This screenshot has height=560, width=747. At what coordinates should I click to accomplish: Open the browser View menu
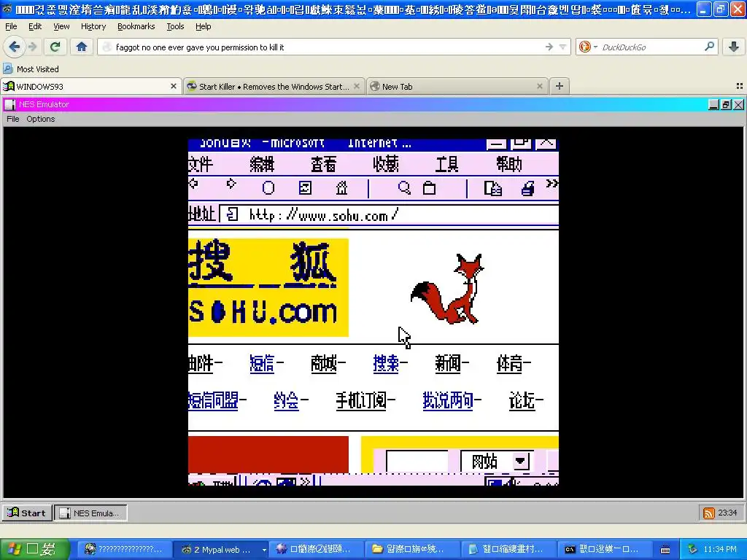61,26
